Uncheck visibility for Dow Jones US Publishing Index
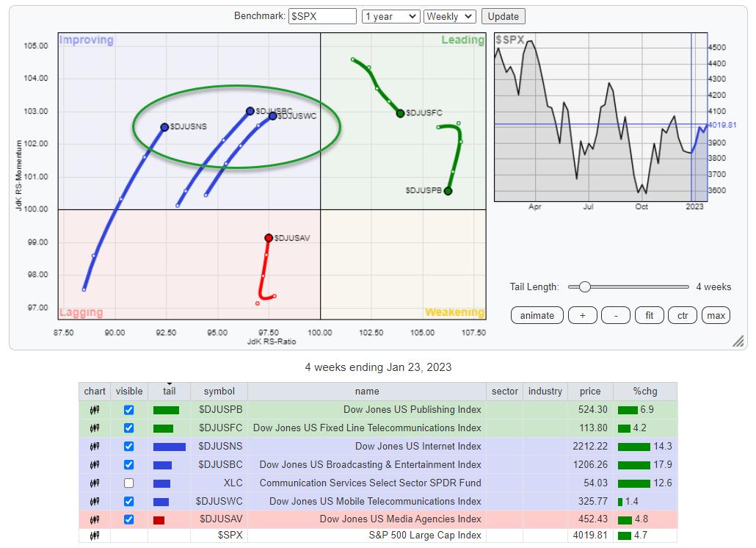Viewport: 756px width, 548px height. 129,410
